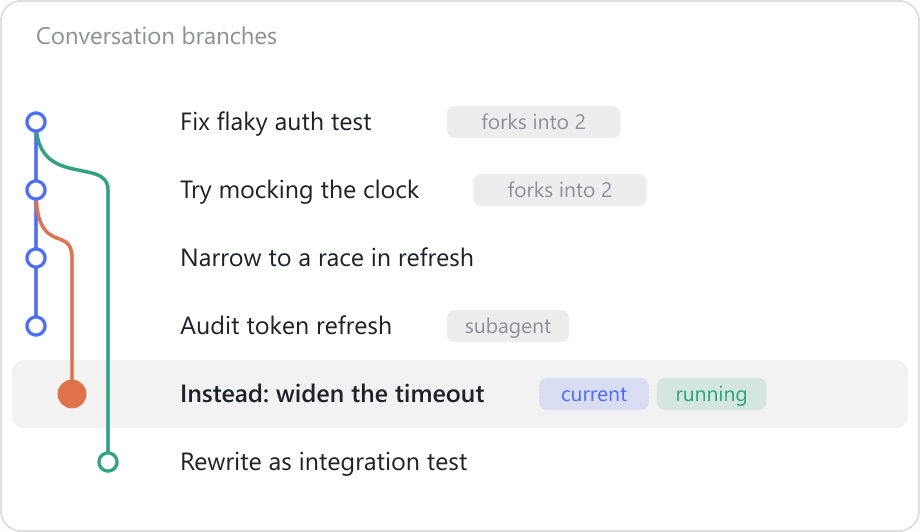Click Instead: widen the timeout title

(332, 394)
